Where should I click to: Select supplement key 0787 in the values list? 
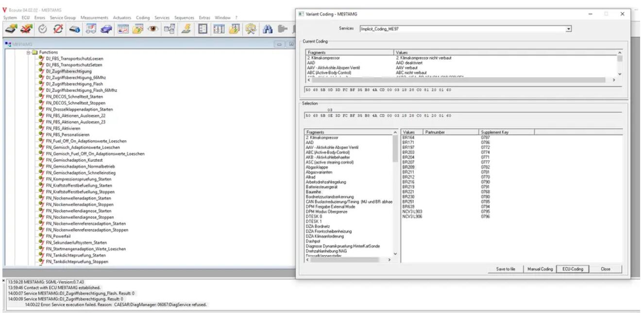(485, 137)
